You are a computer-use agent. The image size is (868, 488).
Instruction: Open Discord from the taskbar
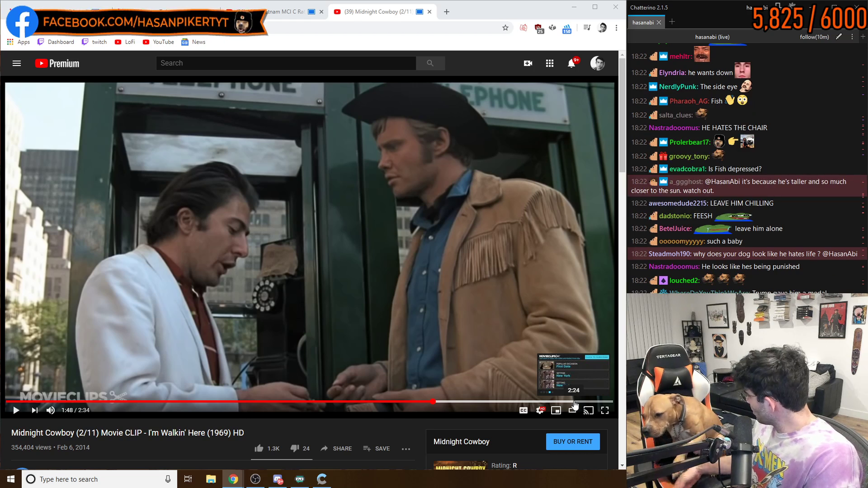pos(278,479)
